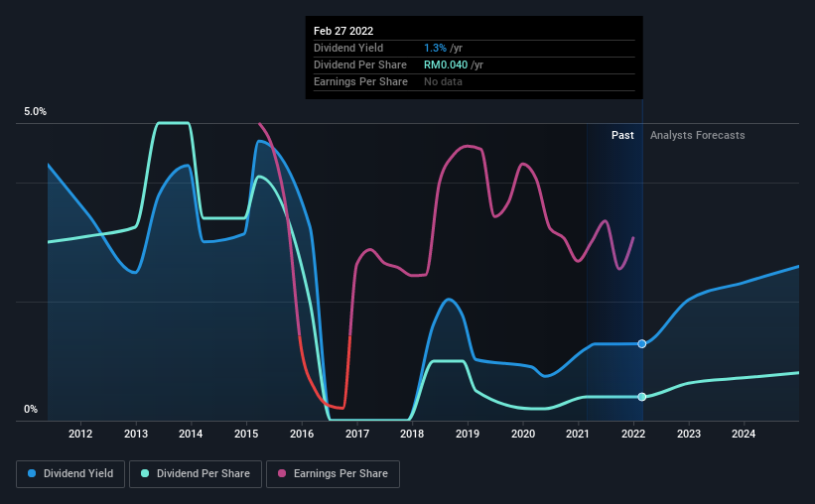
Task: Click the 0% y-axis label
Action: (x=31, y=410)
